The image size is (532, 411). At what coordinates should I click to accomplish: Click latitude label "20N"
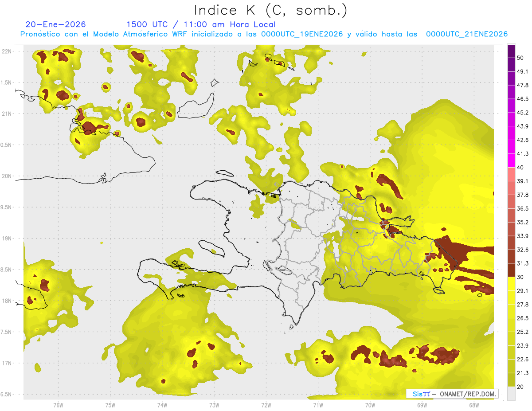click(x=7, y=176)
